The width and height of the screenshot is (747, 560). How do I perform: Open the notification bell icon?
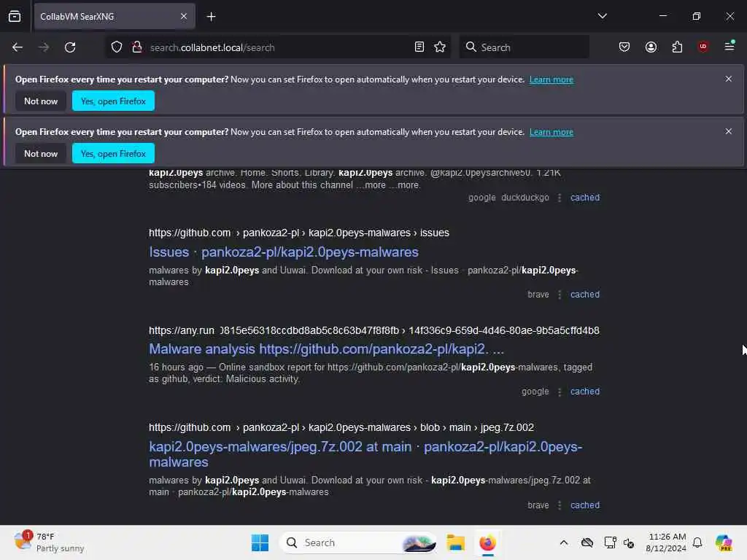click(697, 542)
